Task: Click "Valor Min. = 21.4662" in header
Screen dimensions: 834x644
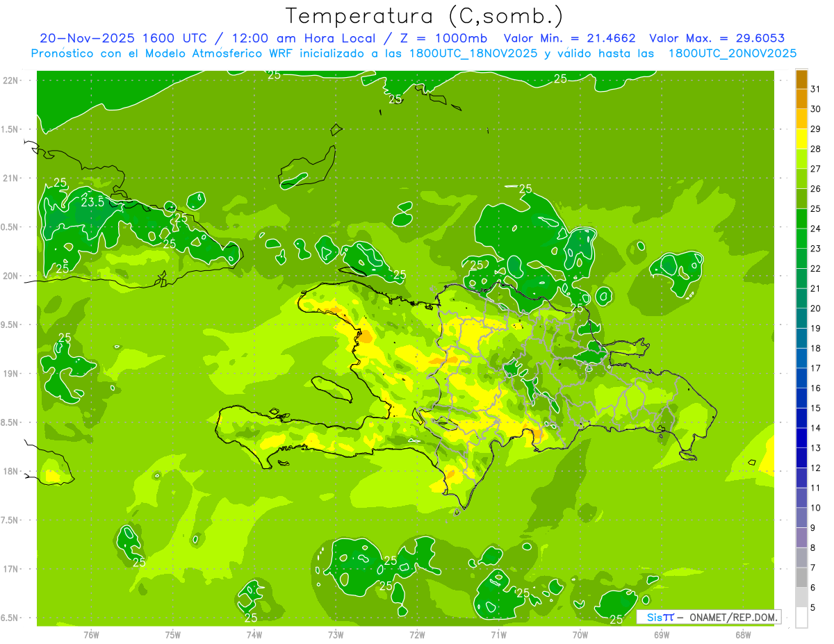Action: click(570, 38)
